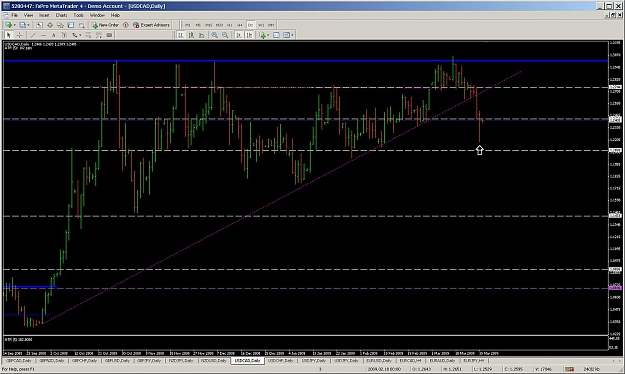This screenshot has height=374, width=625.
Task: Open the MetaEditor icon beside New Order
Action: point(126,25)
